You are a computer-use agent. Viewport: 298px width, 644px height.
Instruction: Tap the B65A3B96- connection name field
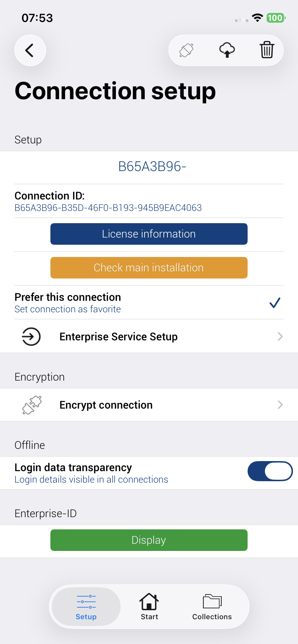click(x=152, y=167)
